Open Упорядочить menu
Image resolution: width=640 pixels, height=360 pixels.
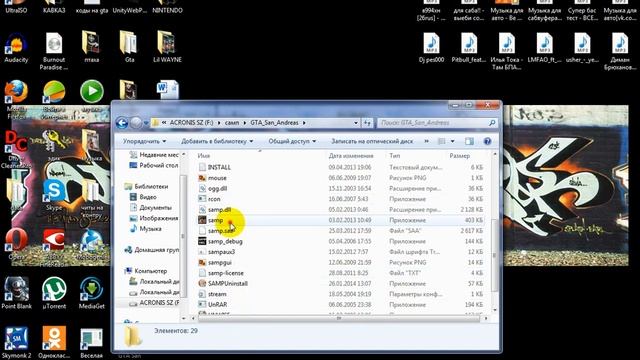pos(144,141)
